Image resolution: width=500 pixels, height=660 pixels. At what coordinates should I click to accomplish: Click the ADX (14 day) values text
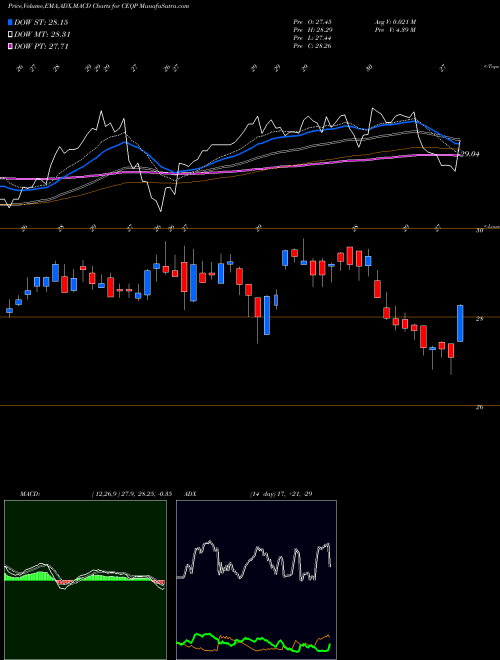click(x=281, y=494)
